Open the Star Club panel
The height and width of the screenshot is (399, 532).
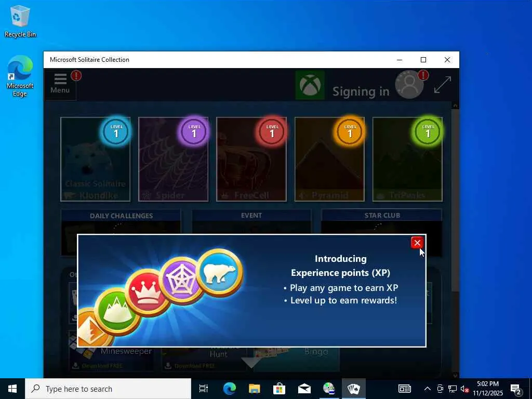[382, 222]
